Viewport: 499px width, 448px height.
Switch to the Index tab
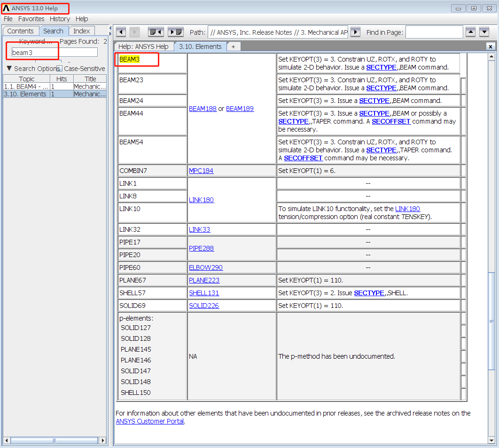pyautogui.click(x=82, y=31)
